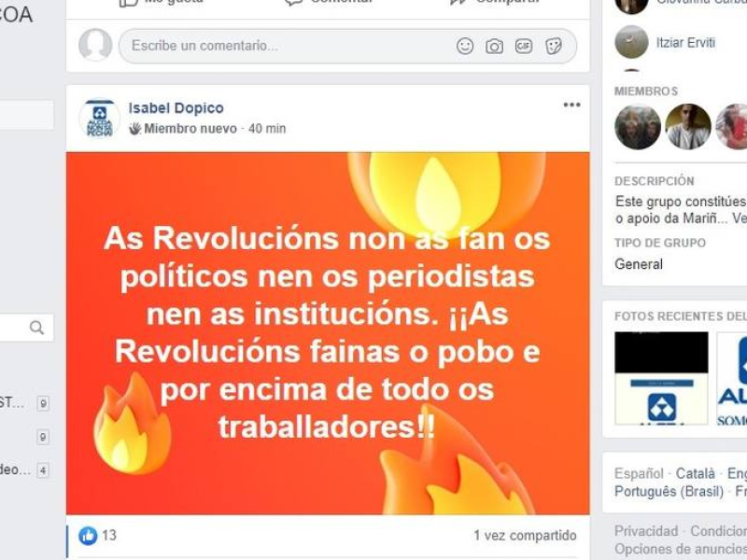Open the three-dot options menu on post

coord(571,105)
